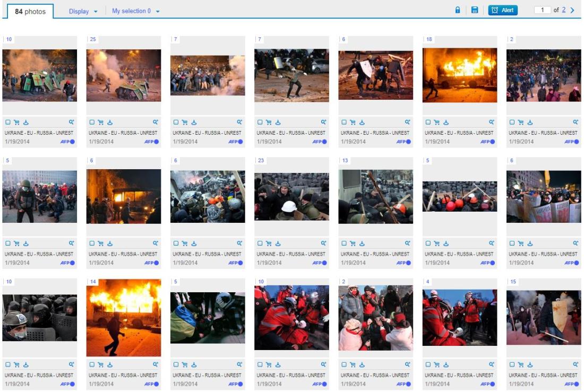Image resolution: width=584 pixels, height=392 pixels.
Task: Select the checkbox of the 13-photo wooden stick set
Action: (x=344, y=243)
